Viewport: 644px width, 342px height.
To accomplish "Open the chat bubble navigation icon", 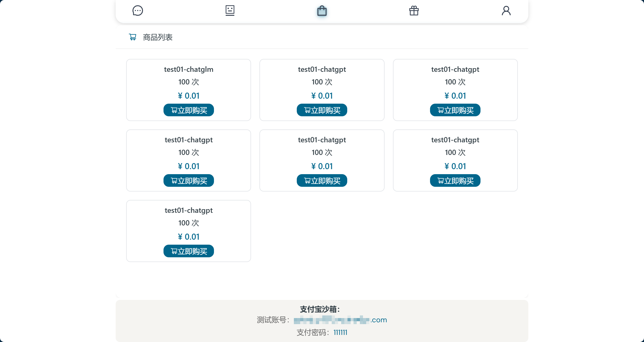I will click(x=137, y=11).
